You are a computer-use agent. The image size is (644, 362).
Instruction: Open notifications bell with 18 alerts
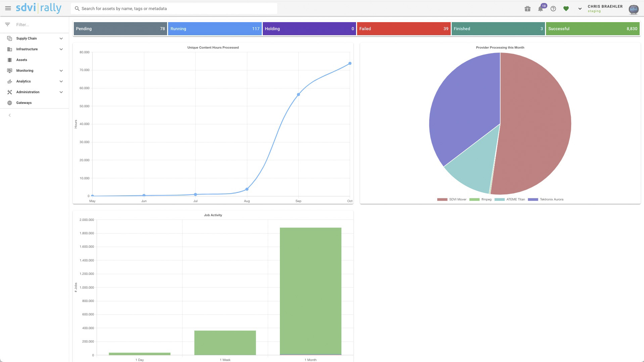[540, 9]
